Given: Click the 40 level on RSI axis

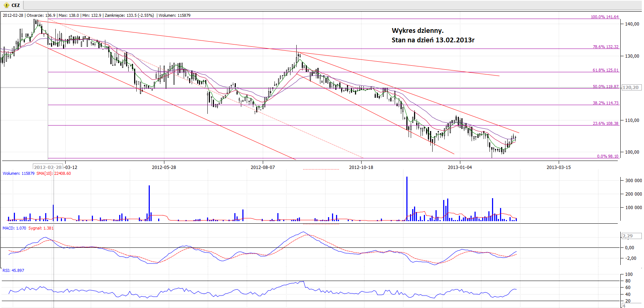Looking at the screenshot, I should tap(628, 294).
